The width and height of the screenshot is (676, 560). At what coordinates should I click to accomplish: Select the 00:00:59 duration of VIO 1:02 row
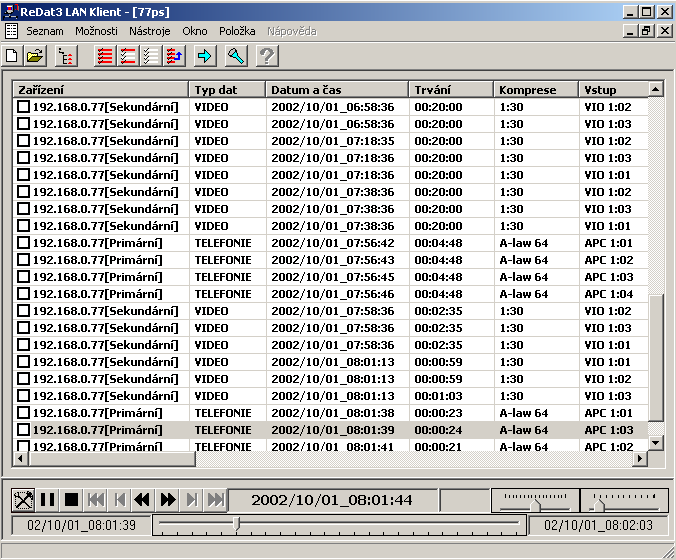point(438,379)
